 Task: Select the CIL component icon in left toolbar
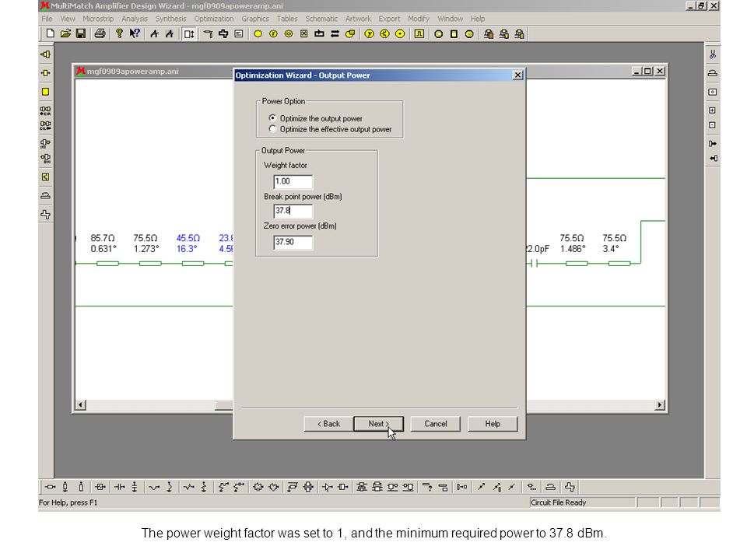click(46, 126)
